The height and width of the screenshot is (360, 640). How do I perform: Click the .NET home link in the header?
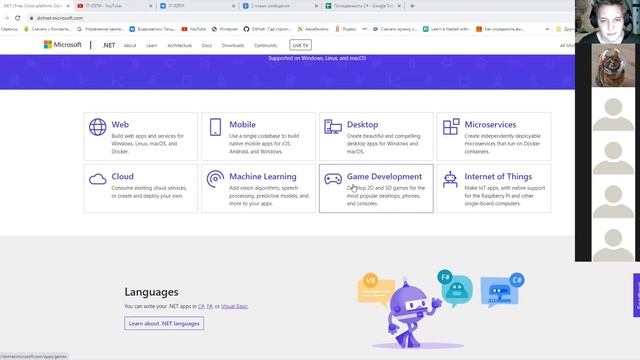tap(109, 45)
